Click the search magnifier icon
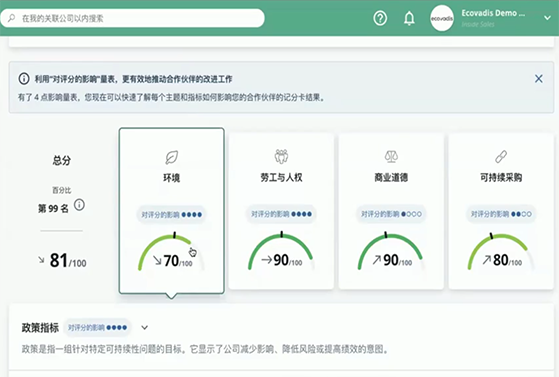This screenshot has height=377, width=559. 11,18
